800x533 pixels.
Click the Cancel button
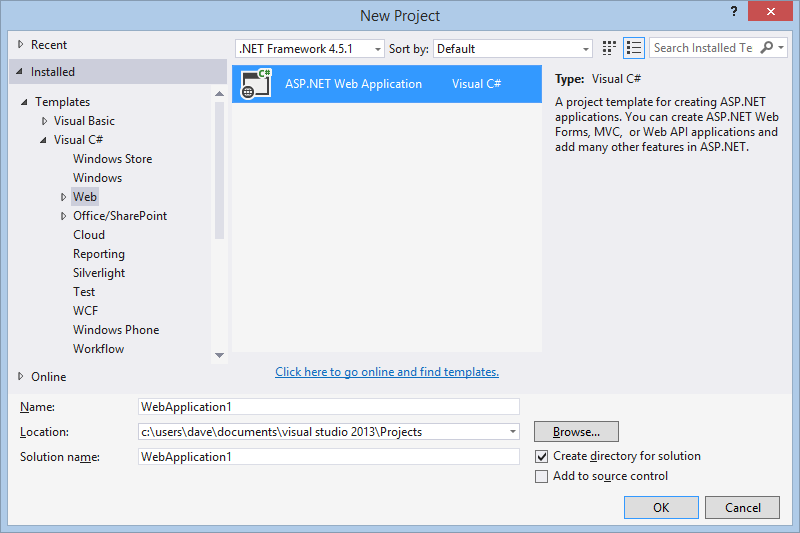click(742, 507)
